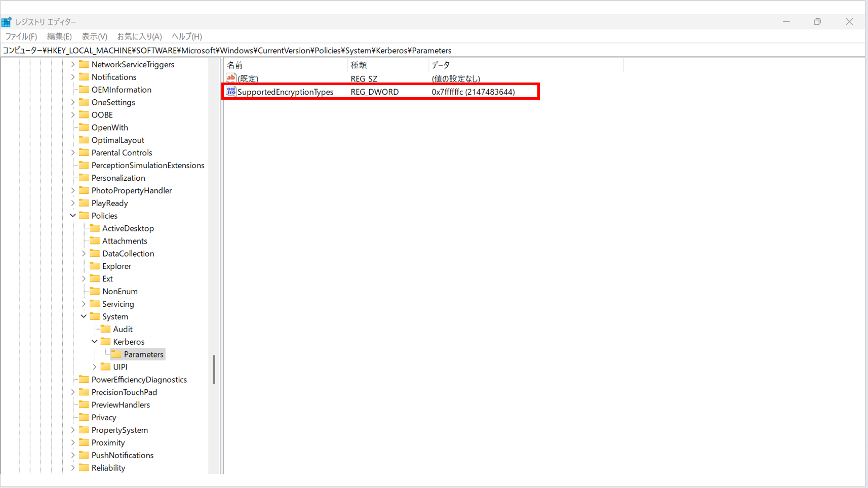Collapse the System key
This screenshot has width=868, height=488.
point(84,316)
